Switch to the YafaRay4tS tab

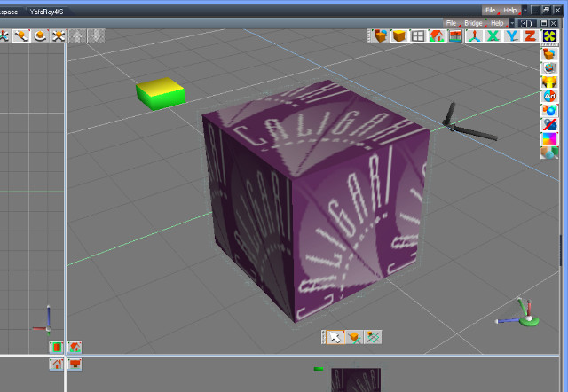[x=47, y=12]
